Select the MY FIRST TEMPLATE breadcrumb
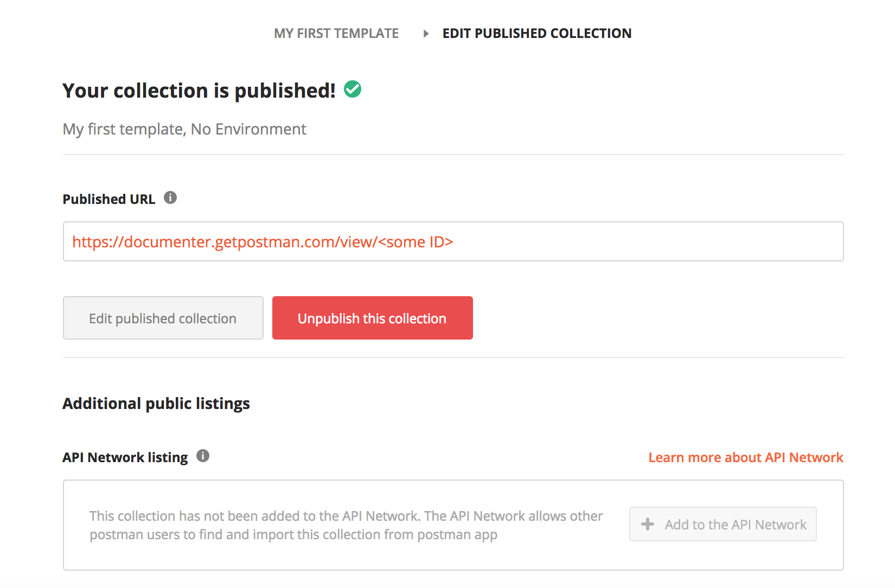The image size is (895, 588). click(x=336, y=33)
